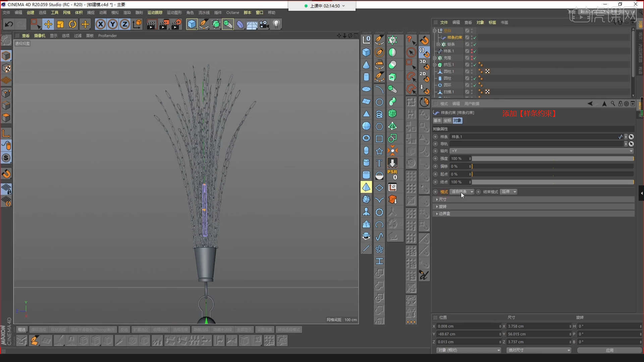Adjust the 终点 slider bar
The width and height of the screenshot is (644, 362).
click(x=553, y=182)
